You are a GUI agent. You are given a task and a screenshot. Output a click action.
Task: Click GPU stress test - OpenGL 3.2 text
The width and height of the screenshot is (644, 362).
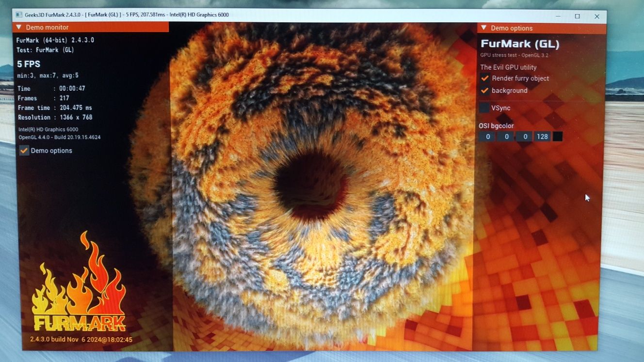tap(515, 55)
